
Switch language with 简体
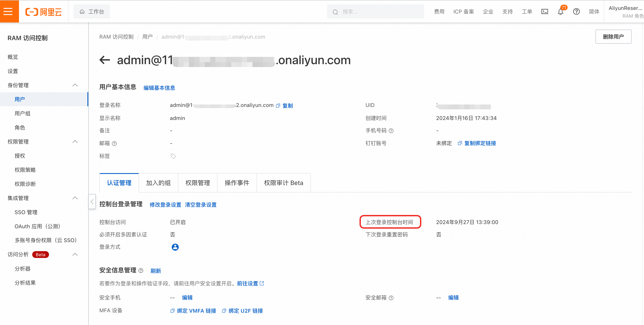point(594,11)
